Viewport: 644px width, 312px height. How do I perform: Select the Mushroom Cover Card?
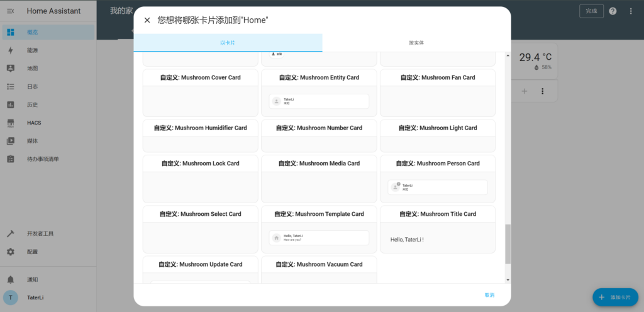click(201, 92)
